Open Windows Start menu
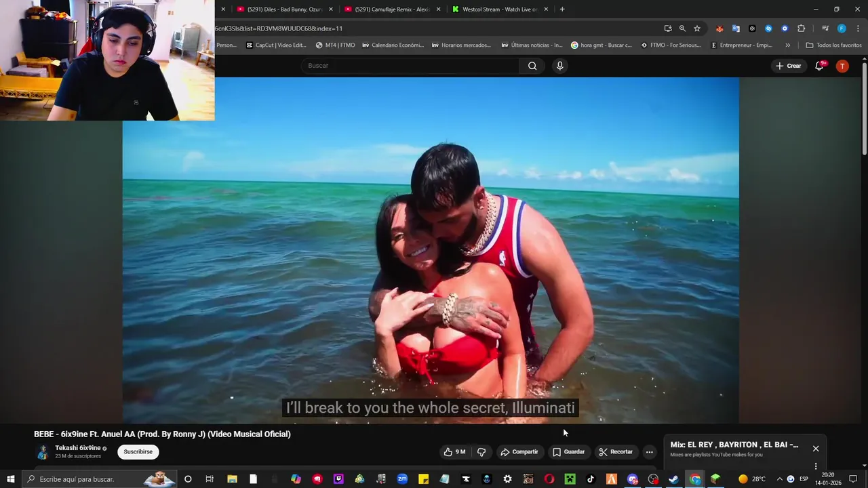Image resolution: width=868 pixels, height=488 pixels. [11, 479]
